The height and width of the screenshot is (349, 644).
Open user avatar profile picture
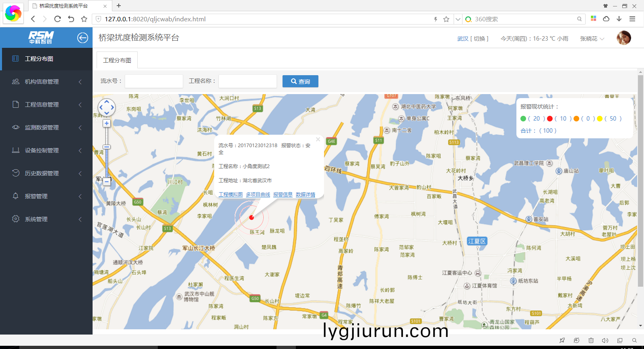click(x=623, y=38)
